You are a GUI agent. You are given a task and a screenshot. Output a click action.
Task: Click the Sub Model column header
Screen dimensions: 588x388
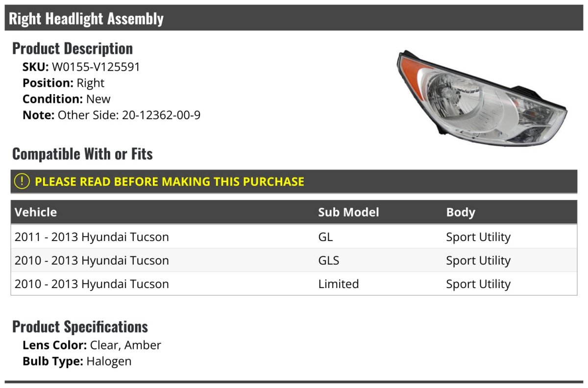click(x=348, y=212)
